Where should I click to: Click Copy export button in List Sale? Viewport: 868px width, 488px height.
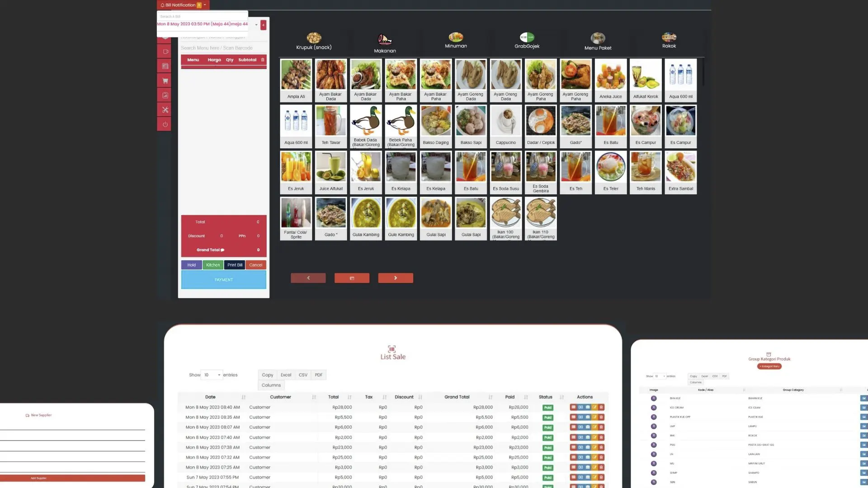tap(266, 375)
